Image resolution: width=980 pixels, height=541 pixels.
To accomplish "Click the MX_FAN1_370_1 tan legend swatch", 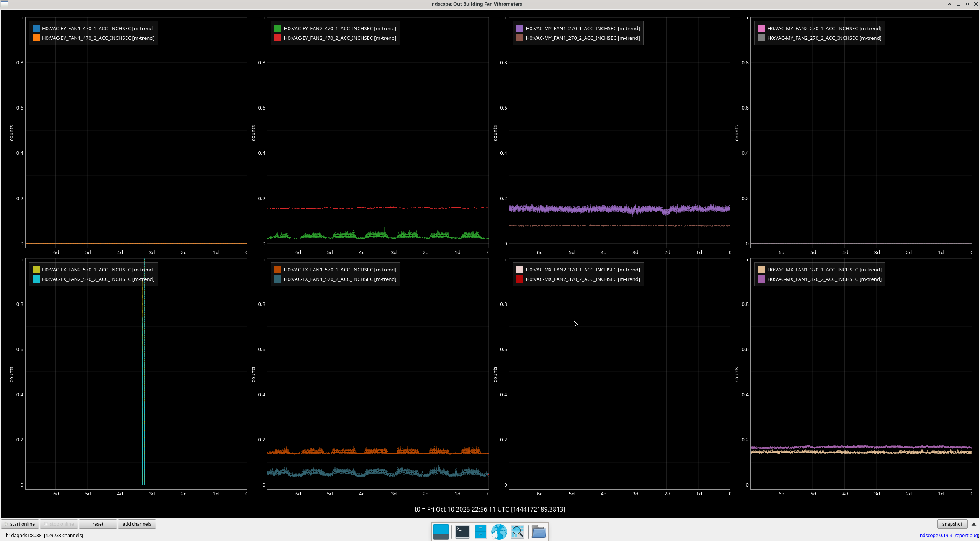I will (761, 270).
